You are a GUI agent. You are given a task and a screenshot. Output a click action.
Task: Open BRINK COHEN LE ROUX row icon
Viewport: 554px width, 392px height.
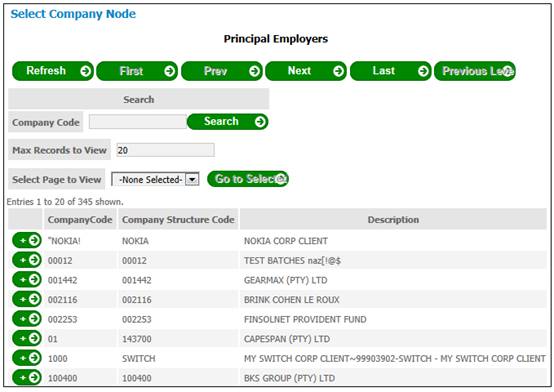coord(27,299)
